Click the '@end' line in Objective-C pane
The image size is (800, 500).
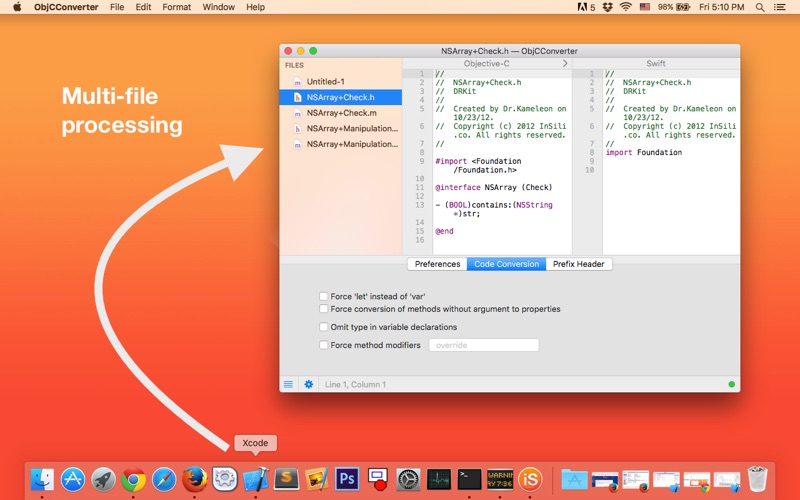[444, 231]
